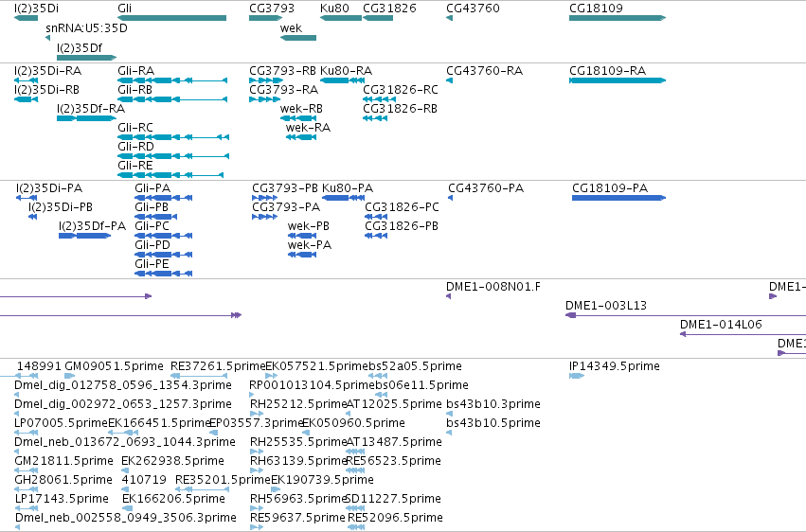Screen dimensions: 806x532
Task: Open the CG31826 gene feature
Action: click(x=378, y=18)
